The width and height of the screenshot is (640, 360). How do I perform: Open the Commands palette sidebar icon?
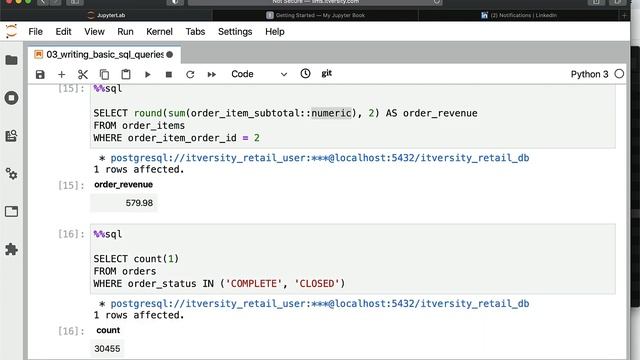tap(11, 136)
